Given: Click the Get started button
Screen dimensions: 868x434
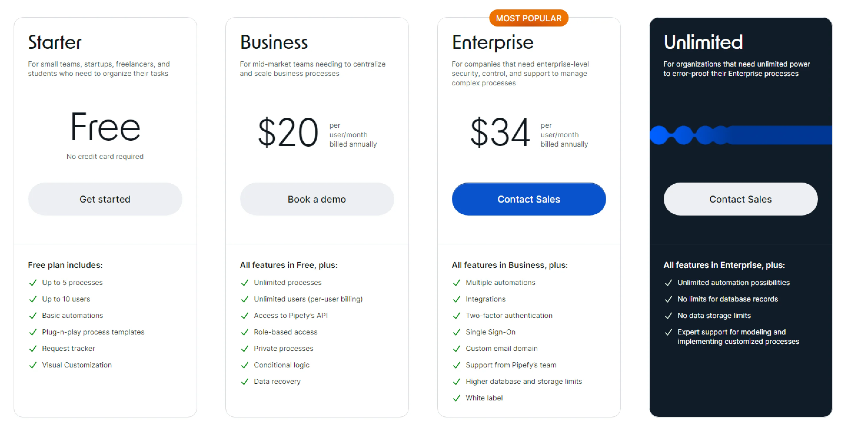Looking at the screenshot, I should pos(105,199).
